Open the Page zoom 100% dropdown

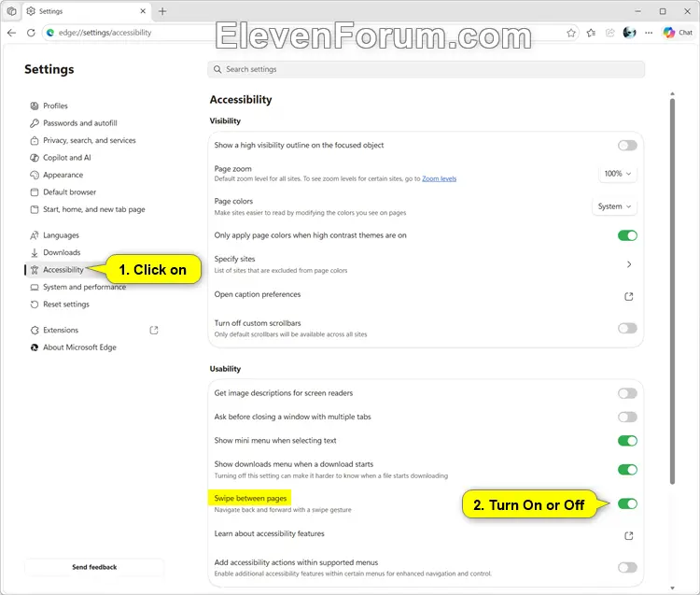click(x=618, y=174)
